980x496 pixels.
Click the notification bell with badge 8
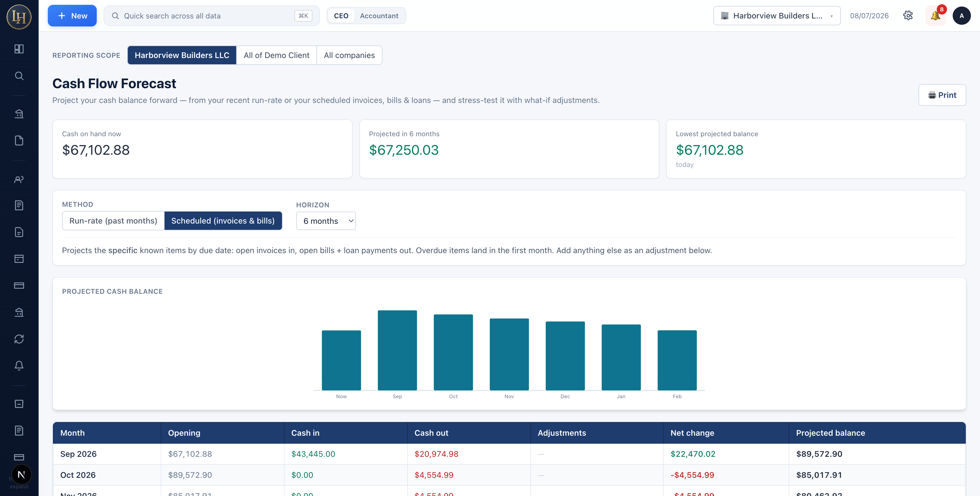click(x=936, y=16)
